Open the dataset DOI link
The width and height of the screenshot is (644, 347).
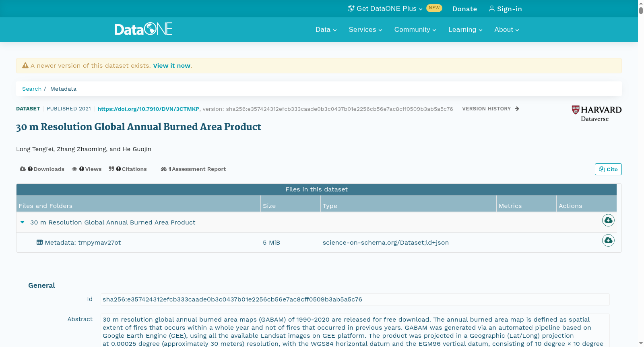click(x=149, y=109)
